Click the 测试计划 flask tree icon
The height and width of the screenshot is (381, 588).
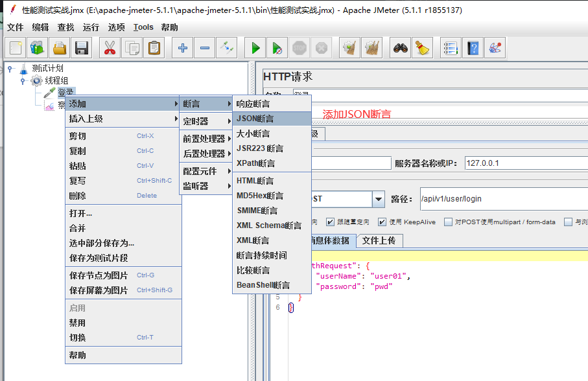[x=23, y=68]
